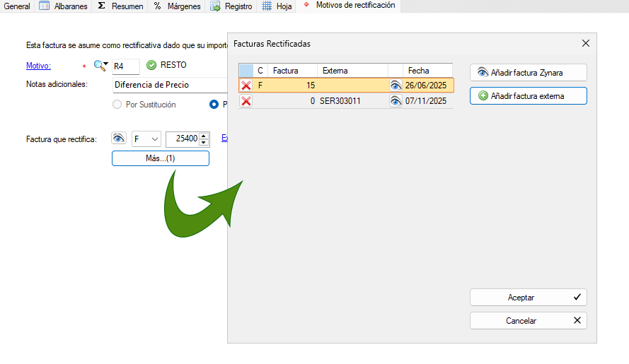This screenshot has width=629, height=364.
Task: Delete the row with invoice F 15
Action: pyautogui.click(x=246, y=86)
